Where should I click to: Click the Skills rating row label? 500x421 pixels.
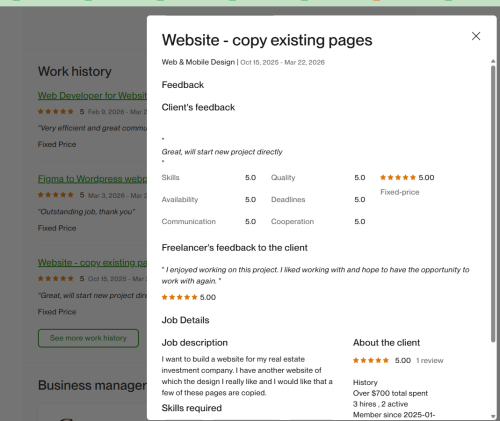[170, 178]
